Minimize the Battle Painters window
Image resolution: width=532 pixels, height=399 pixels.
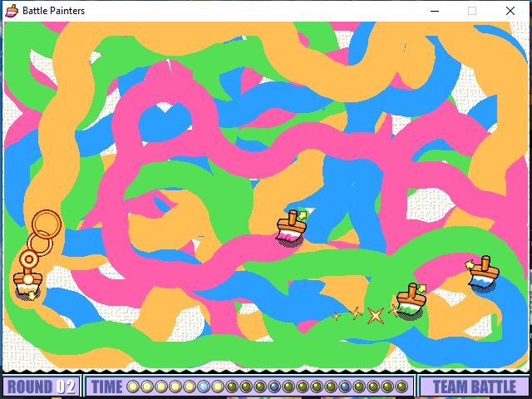435,11
